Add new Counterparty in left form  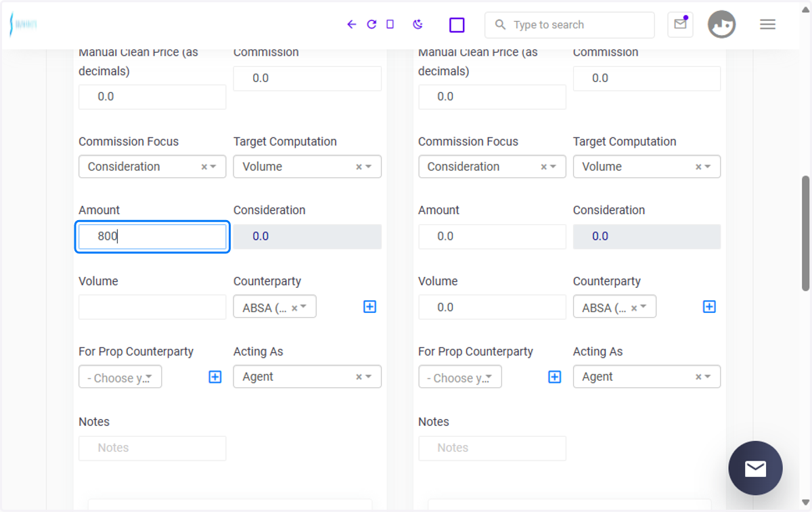coord(369,307)
